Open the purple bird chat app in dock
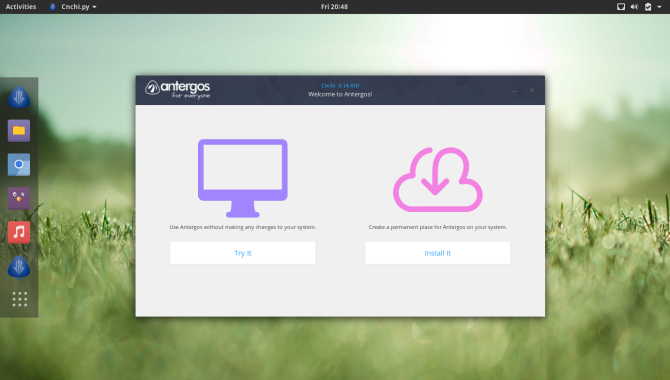 coord(19,198)
